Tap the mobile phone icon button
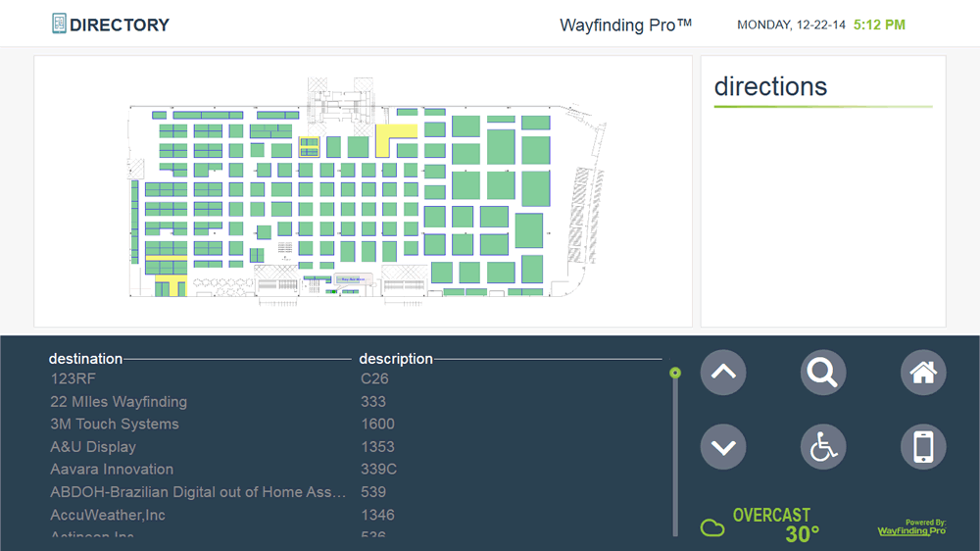Screen dimensions: 980x551 923,448
